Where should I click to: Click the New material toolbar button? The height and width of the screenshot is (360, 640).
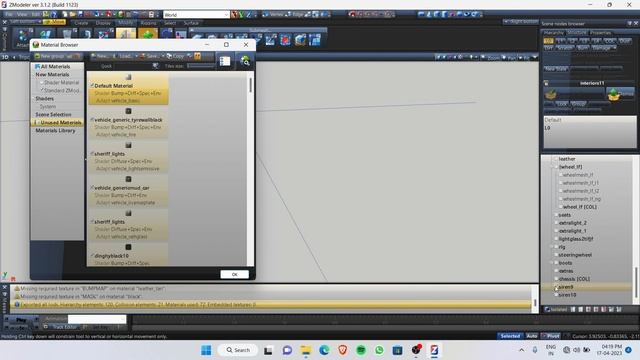coord(100,56)
